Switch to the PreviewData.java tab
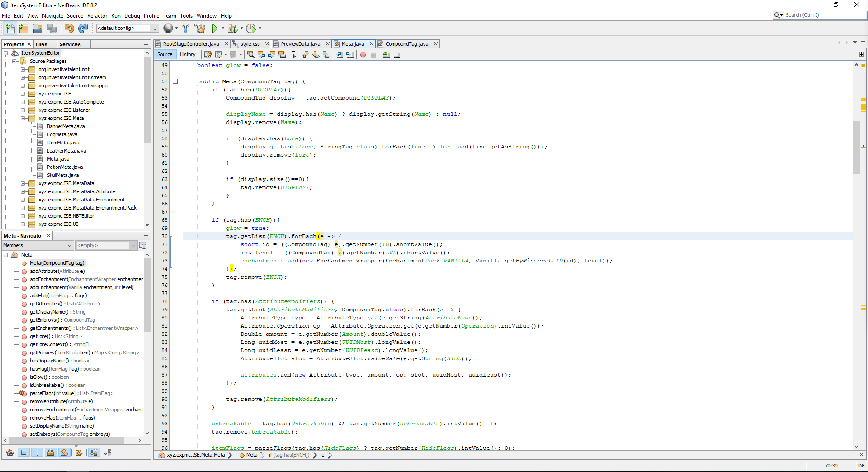This screenshot has width=868, height=472. (x=300, y=44)
